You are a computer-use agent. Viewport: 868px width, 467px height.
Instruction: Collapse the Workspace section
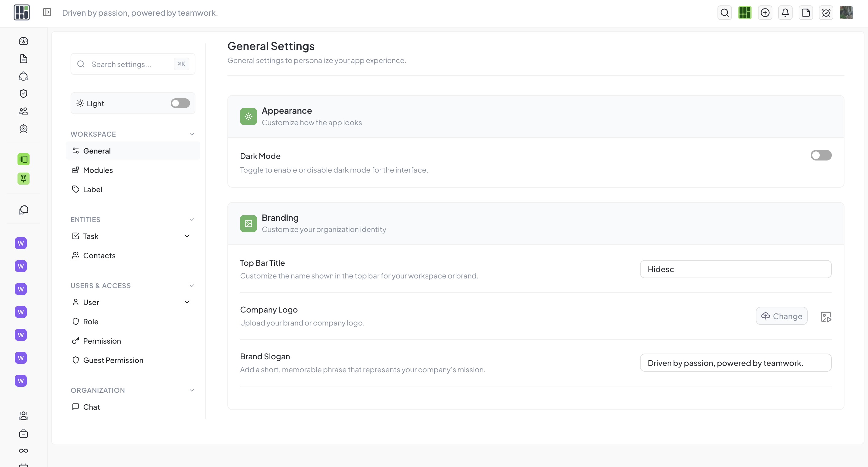(192, 134)
